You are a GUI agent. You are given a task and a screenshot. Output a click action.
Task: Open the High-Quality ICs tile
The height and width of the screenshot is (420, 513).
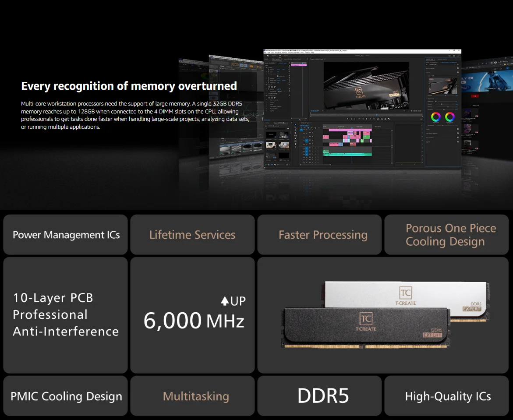coord(446,396)
